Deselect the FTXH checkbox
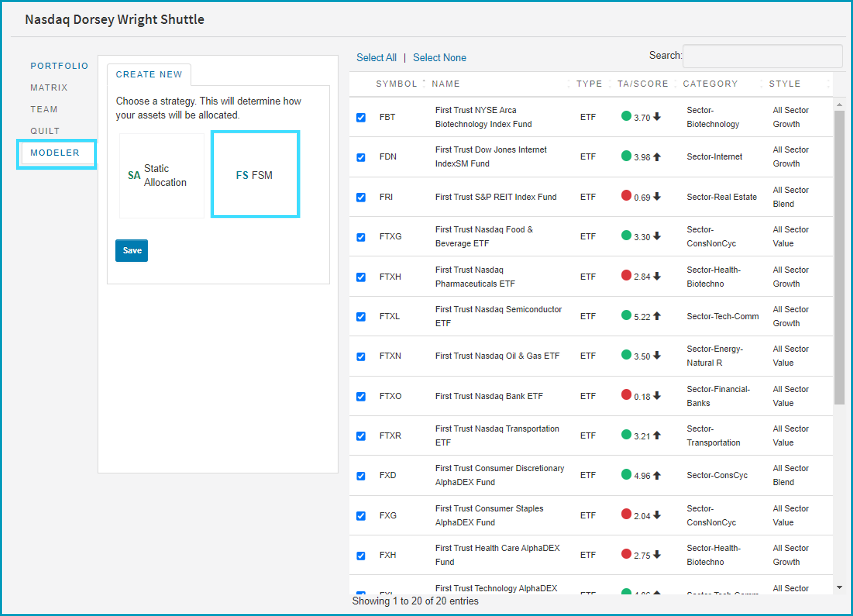 tap(361, 277)
